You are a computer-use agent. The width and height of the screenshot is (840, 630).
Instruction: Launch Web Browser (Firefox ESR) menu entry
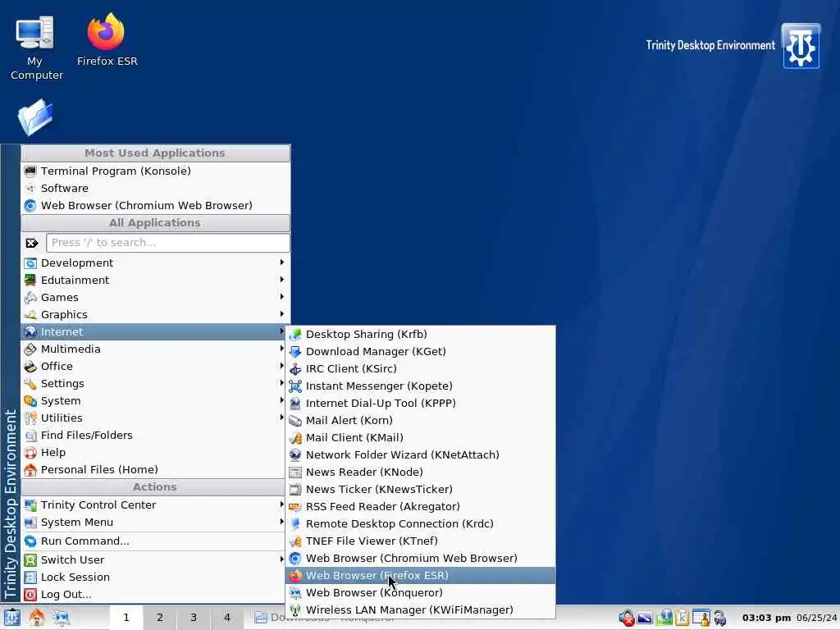(421, 575)
